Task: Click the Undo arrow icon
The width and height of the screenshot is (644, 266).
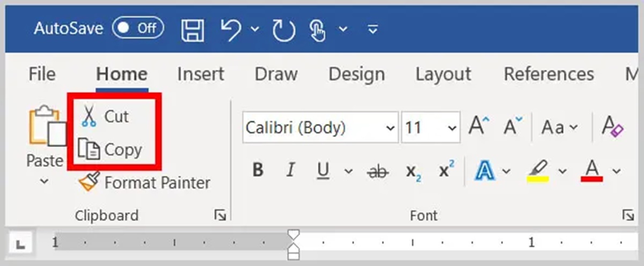Action: coord(231,30)
